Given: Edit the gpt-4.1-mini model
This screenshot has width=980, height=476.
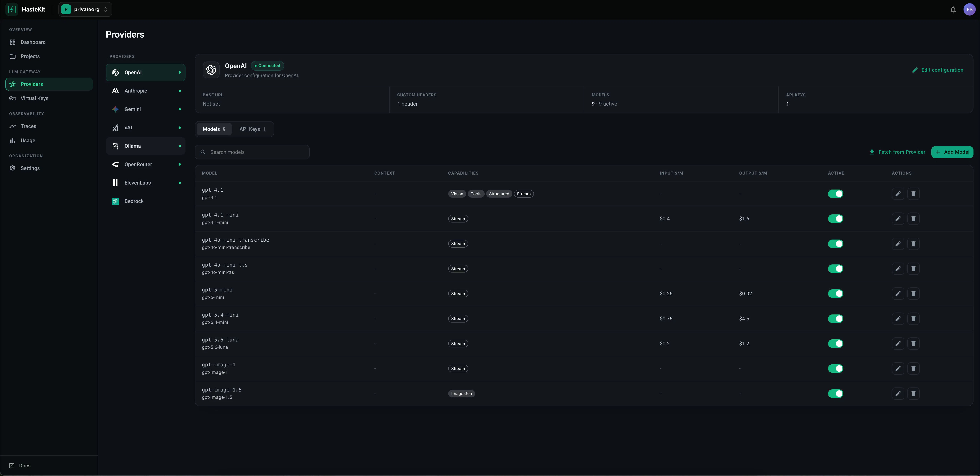Looking at the screenshot, I should coord(898,219).
